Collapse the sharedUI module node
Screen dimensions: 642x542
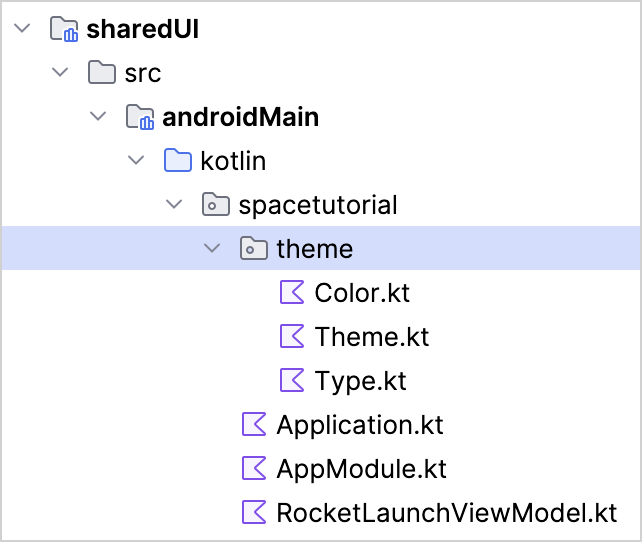[x=22, y=29]
